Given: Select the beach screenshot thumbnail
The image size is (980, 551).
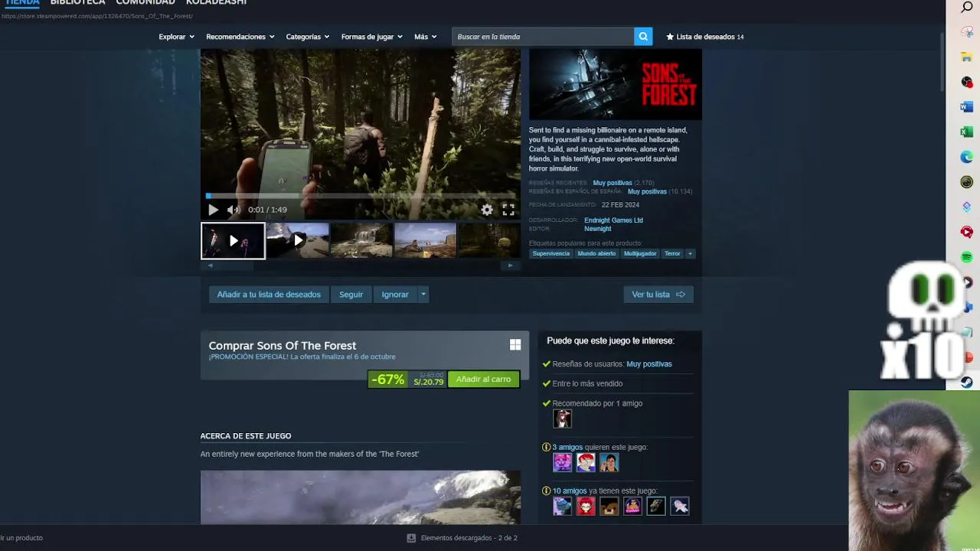Looking at the screenshot, I should tap(425, 240).
